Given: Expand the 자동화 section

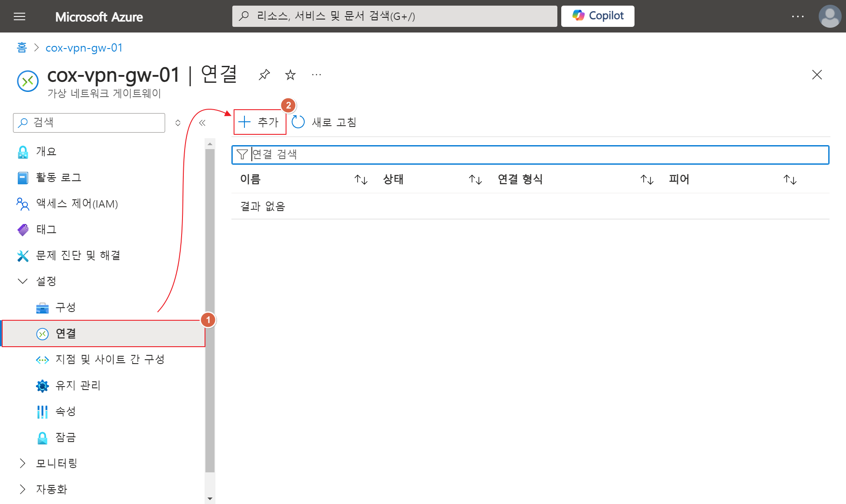Looking at the screenshot, I should (x=23, y=489).
